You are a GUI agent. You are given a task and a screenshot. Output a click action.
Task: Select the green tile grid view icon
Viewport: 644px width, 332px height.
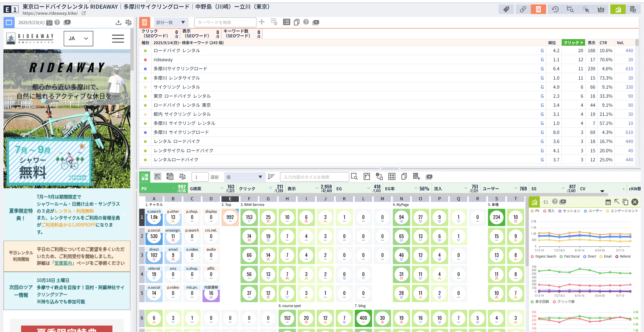[x=145, y=177]
